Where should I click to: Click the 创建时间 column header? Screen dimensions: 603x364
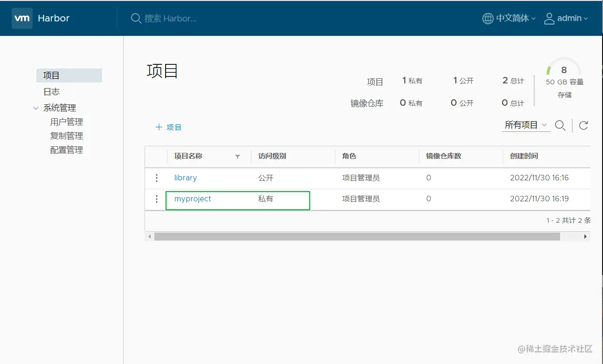pos(524,156)
